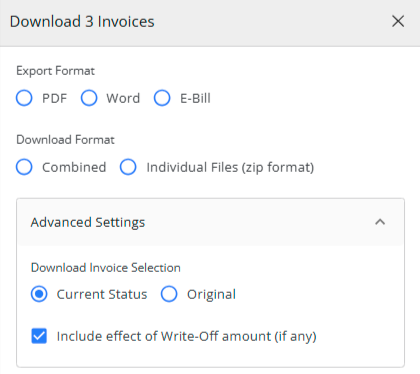This screenshot has height=374, width=420.
Task: Click the PDF label text
Action: pos(54,98)
